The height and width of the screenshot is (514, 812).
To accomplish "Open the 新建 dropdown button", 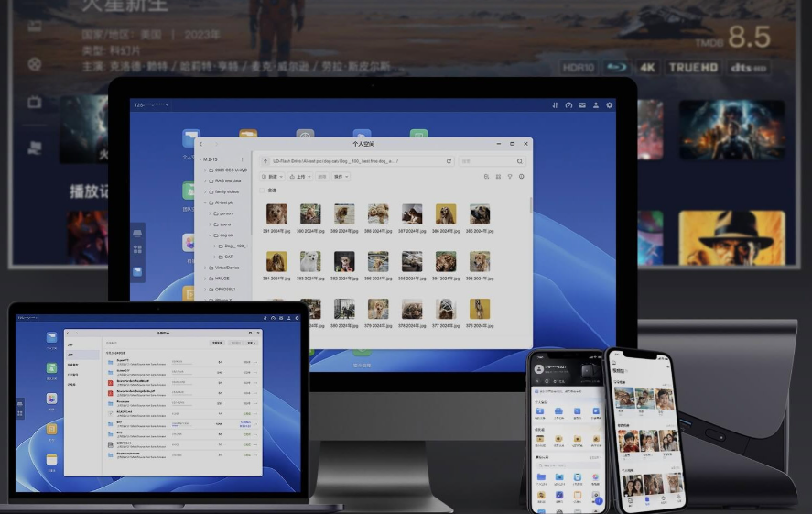I will (272, 177).
